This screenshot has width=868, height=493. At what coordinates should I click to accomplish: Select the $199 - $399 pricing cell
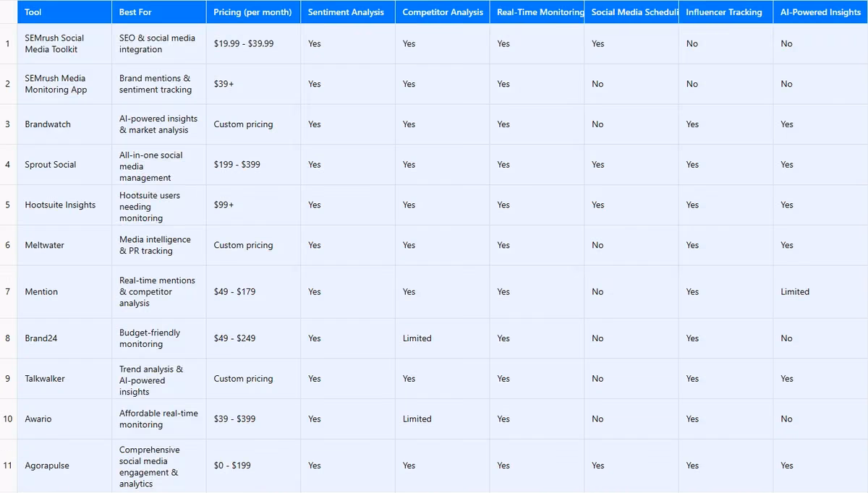click(253, 165)
